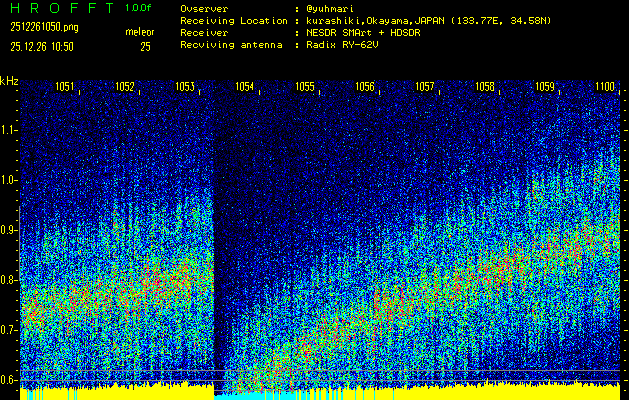Screen dimensions: 629x400
Task: Click the Receiving Location label
Action: point(234,21)
